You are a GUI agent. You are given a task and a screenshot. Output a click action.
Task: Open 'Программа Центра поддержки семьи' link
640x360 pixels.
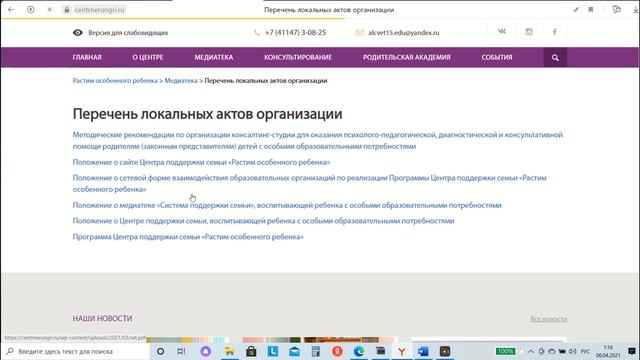click(x=188, y=237)
